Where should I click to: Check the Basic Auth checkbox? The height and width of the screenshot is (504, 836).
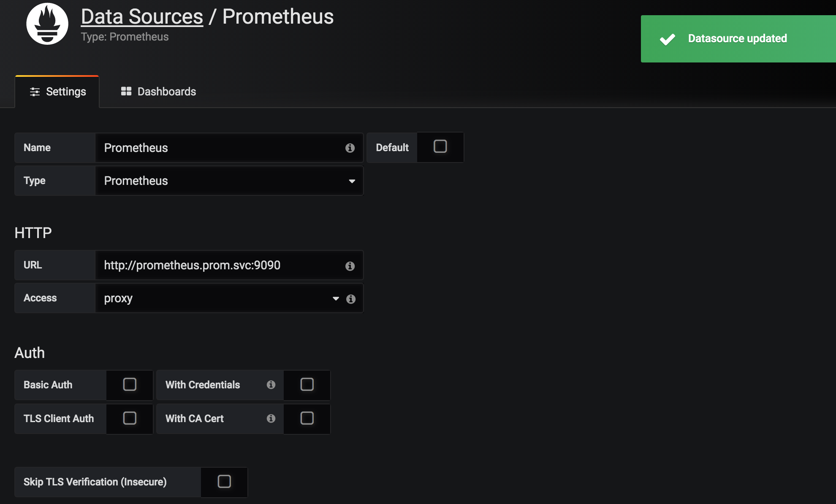pos(130,384)
